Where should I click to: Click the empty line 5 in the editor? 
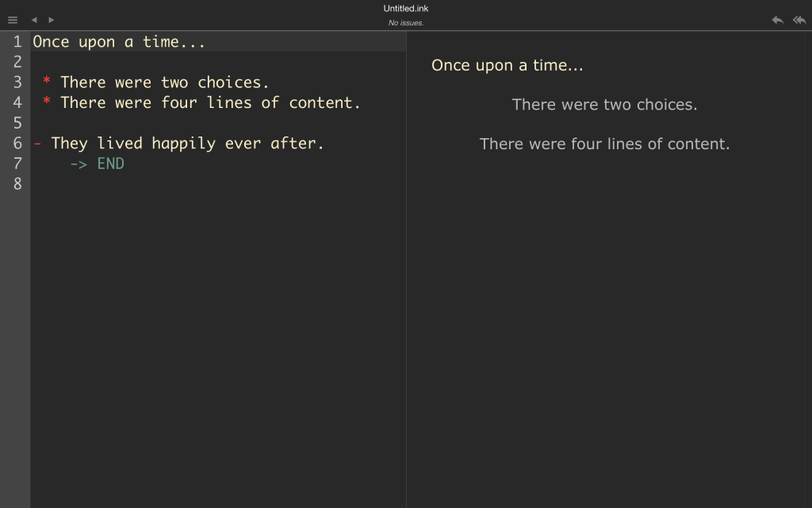click(79, 123)
